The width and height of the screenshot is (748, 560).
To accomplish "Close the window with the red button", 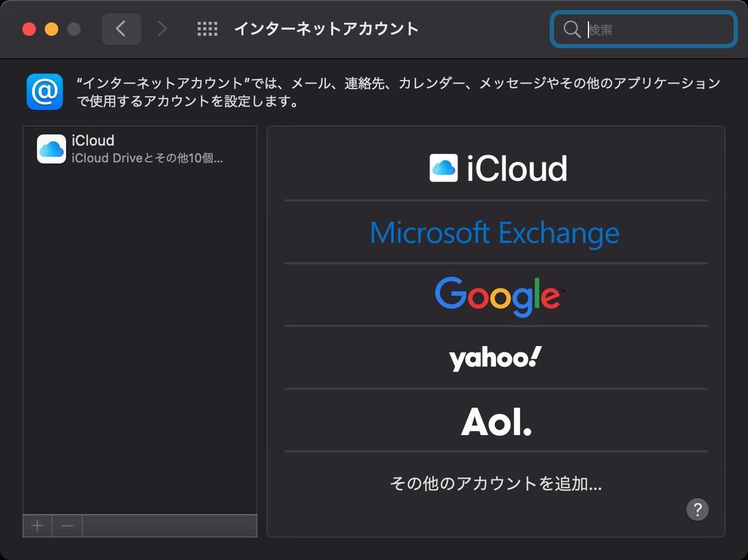I will point(29,29).
